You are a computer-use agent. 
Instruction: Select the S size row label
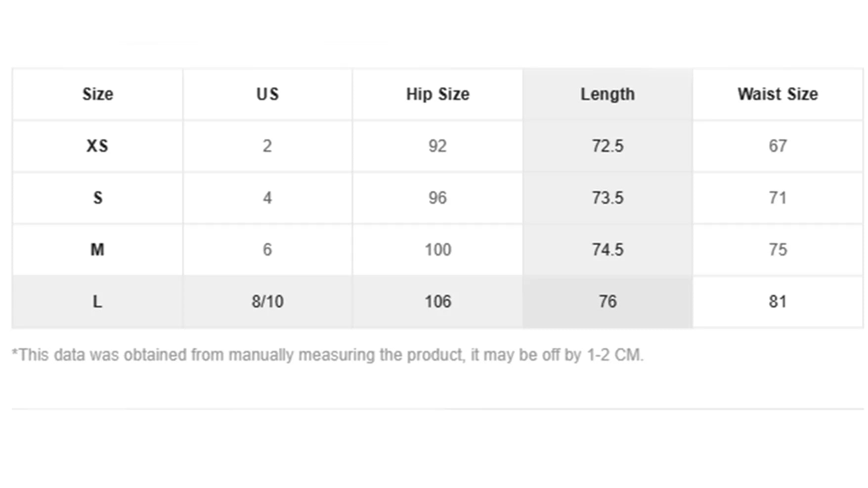point(97,198)
